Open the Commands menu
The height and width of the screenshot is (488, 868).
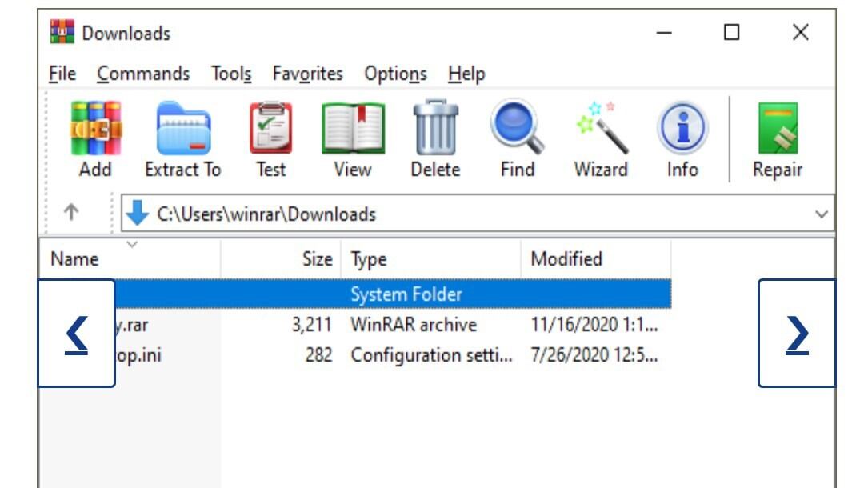point(143,74)
